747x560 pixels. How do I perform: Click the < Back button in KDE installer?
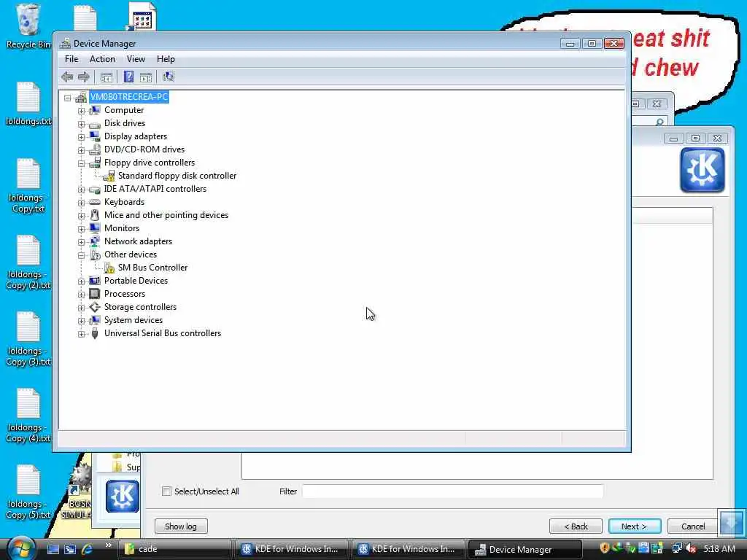click(576, 526)
